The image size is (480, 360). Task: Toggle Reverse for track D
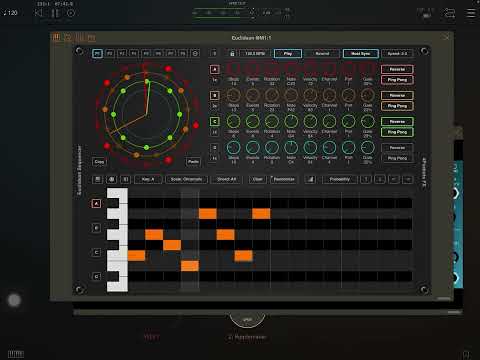pos(397,148)
